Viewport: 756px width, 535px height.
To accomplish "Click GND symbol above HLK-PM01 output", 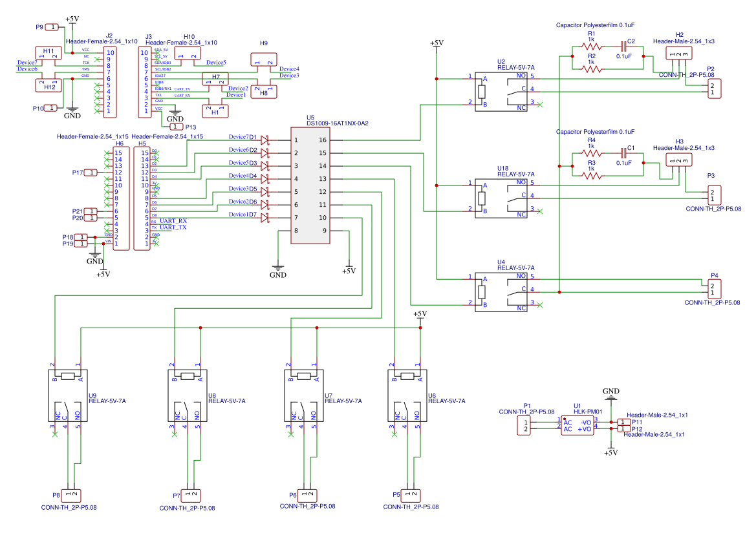I will click(x=611, y=393).
